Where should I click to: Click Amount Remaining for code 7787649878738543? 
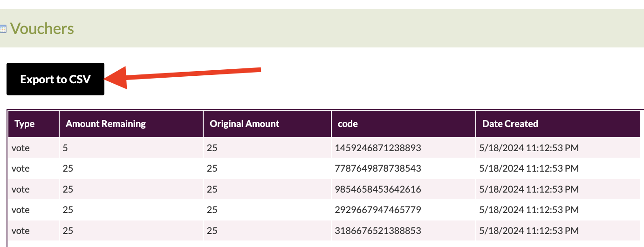[x=68, y=169]
